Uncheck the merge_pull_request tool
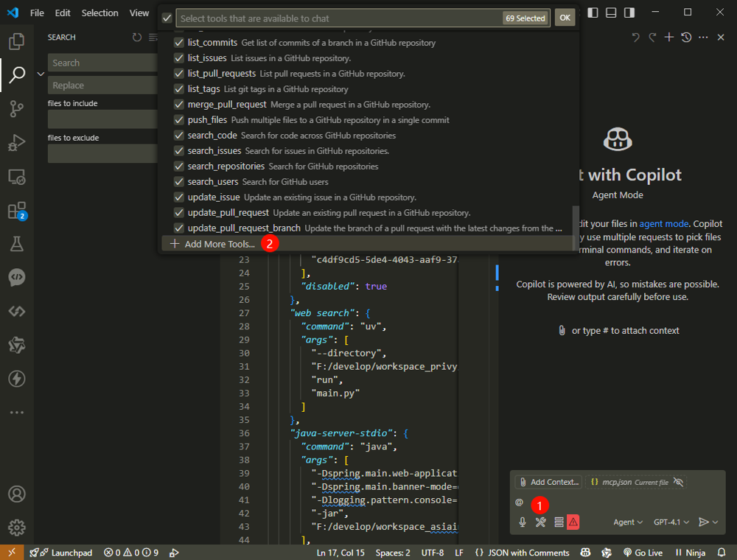This screenshot has height=560, width=737. [x=178, y=105]
